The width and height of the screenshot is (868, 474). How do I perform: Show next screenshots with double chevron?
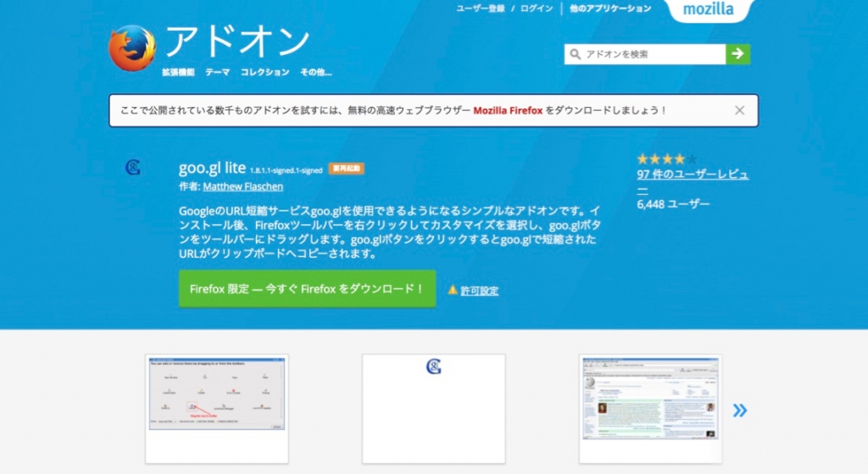[x=739, y=410]
